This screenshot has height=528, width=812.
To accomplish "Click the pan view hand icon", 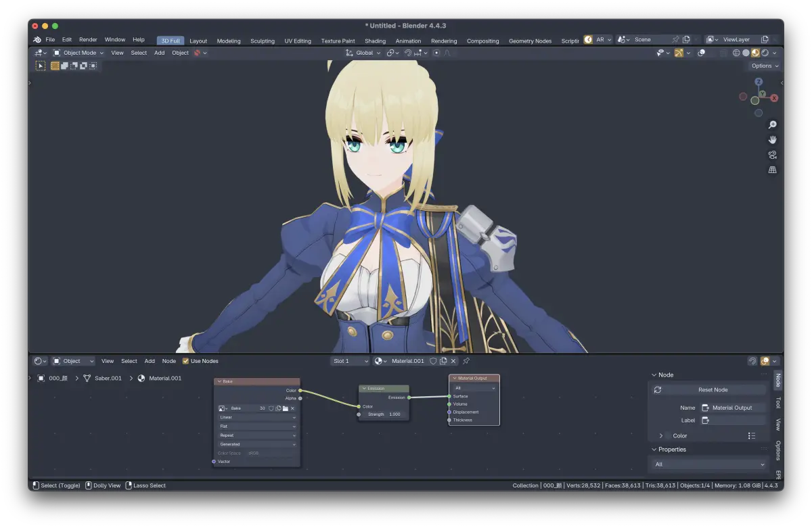I will click(772, 140).
